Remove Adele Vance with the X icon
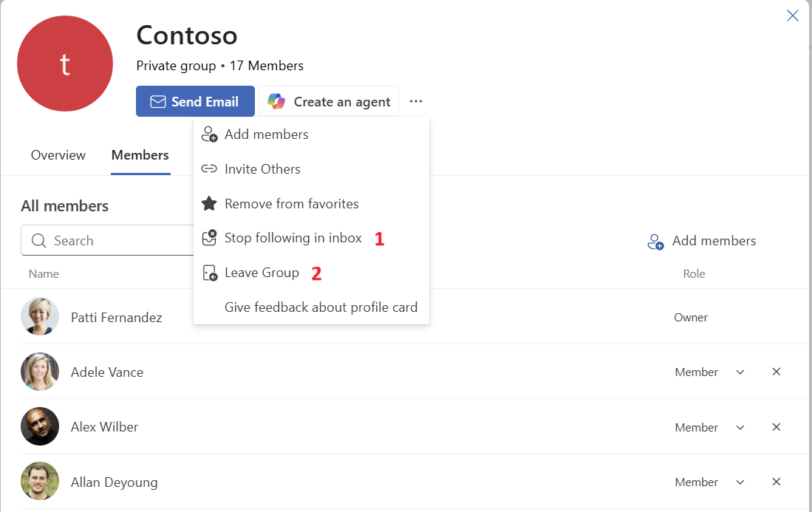 777,372
